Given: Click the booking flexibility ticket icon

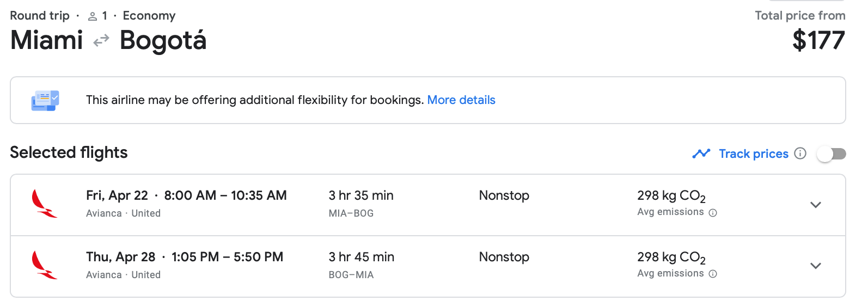Looking at the screenshot, I should [45, 100].
